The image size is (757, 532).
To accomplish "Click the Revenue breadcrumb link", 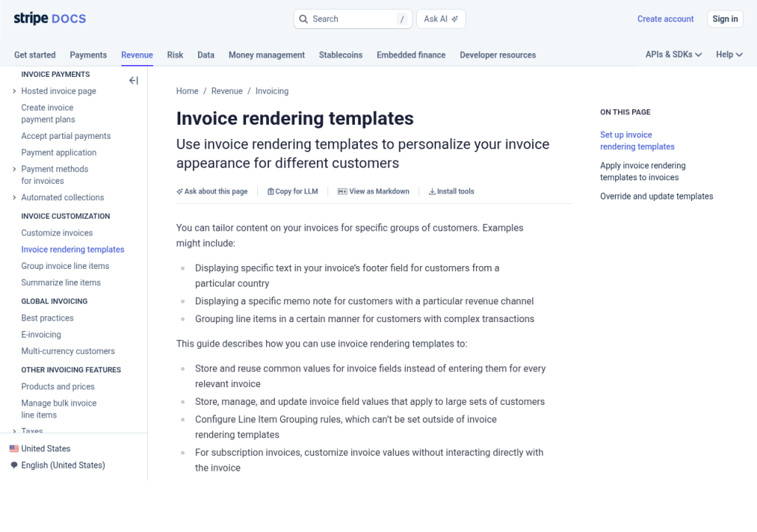I will [x=227, y=91].
